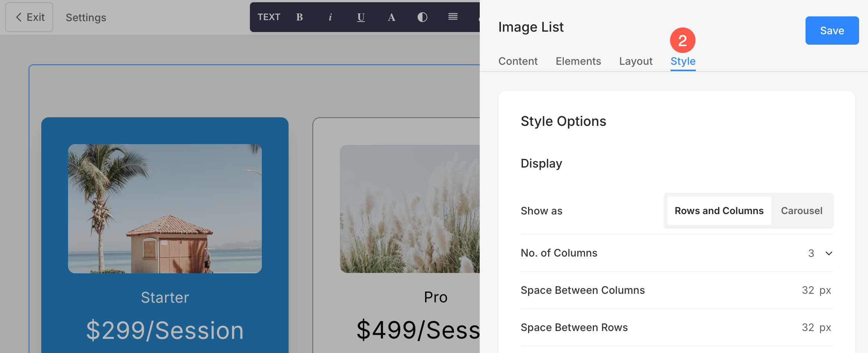868x353 pixels.
Task: Apply italic formatting from the toolbar
Action: coord(330,17)
